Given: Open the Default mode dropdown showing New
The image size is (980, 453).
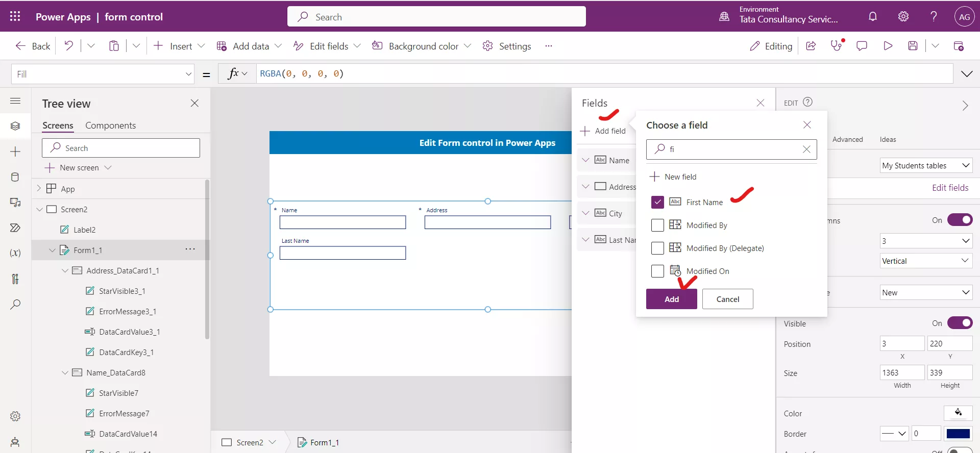Looking at the screenshot, I should click(x=926, y=292).
